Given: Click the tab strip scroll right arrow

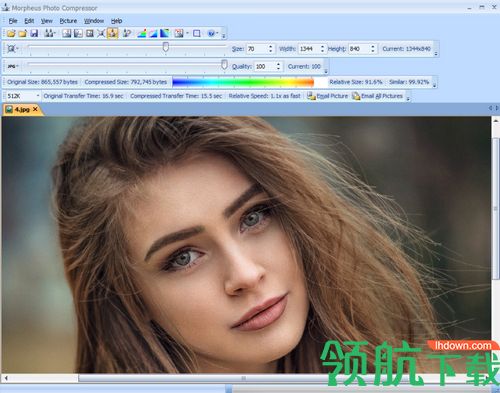Looking at the screenshot, I should [496, 108].
